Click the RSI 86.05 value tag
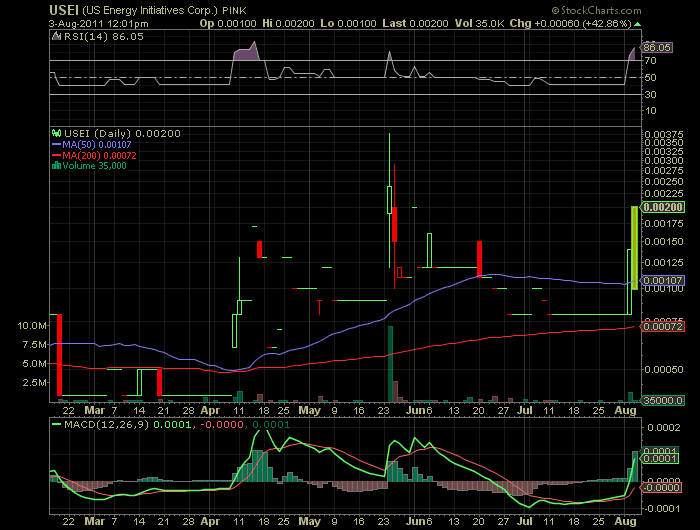This screenshot has width=700, height=530. point(657,47)
